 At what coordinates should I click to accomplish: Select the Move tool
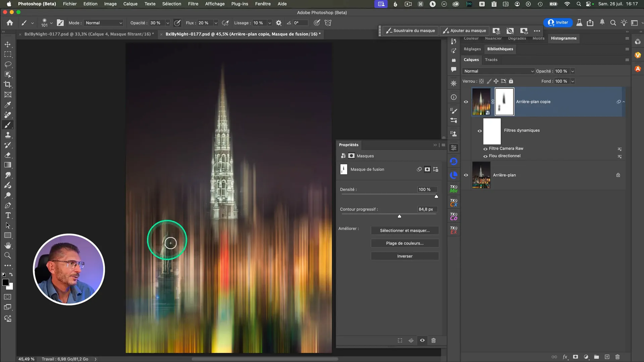click(8, 44)
